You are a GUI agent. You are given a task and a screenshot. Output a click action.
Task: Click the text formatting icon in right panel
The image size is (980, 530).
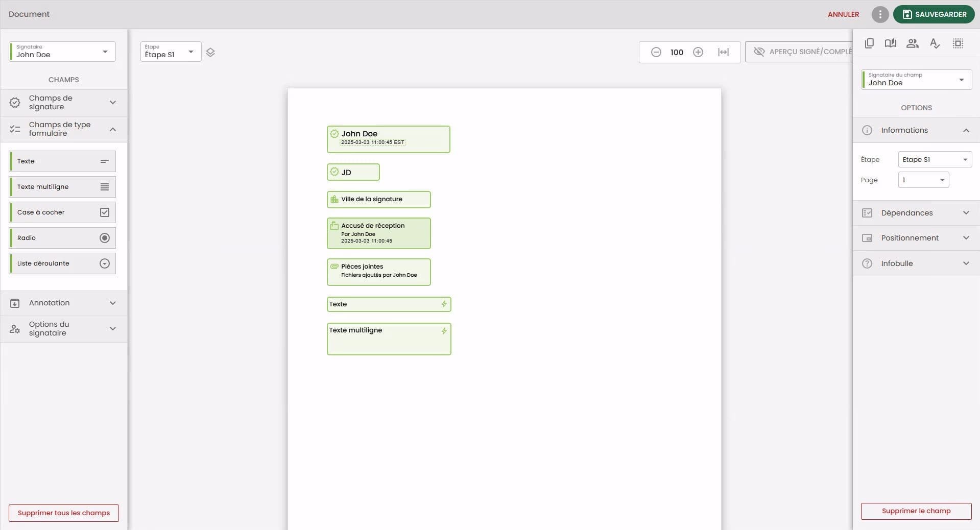[x=935, y=43]
